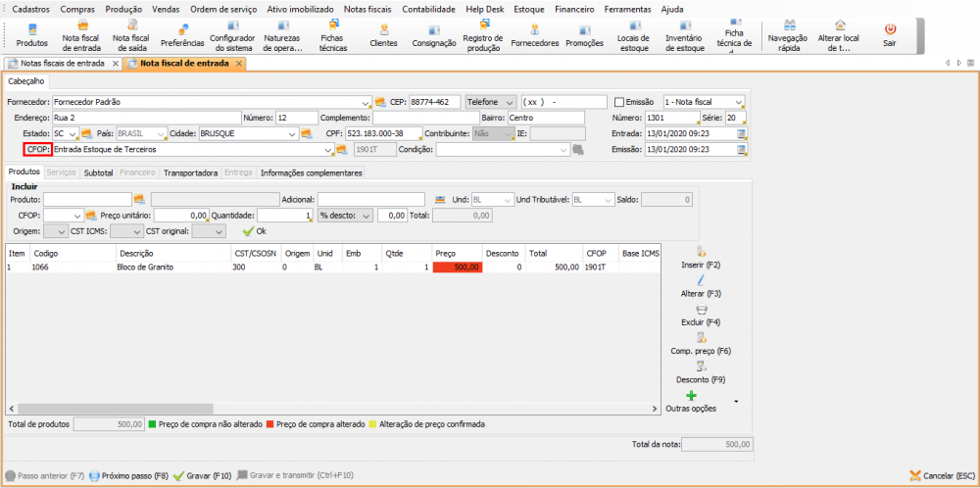This screenshot has width=980, height=488.
Task: Expand the Estado dropdown showing SC
Action: (73, 133)
